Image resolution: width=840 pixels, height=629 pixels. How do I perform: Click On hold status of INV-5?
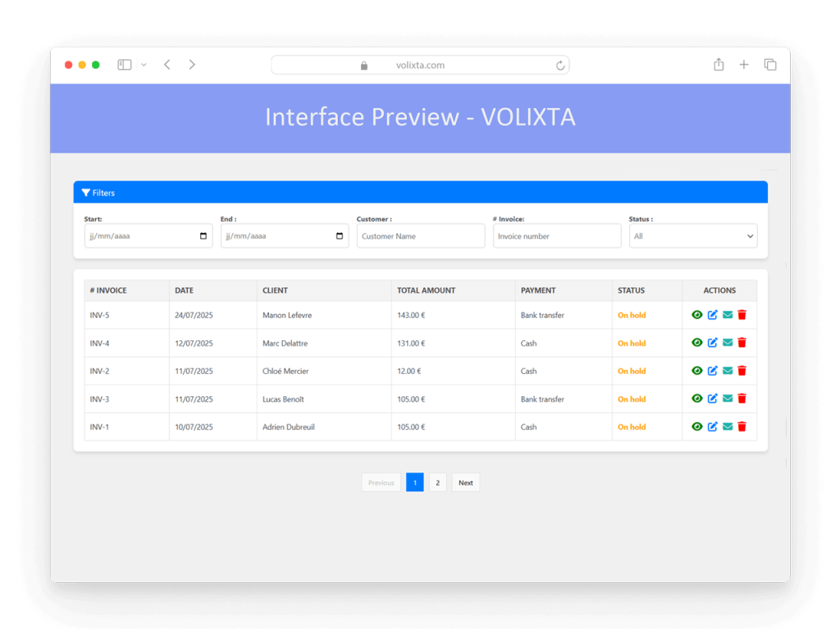point(632,315)
